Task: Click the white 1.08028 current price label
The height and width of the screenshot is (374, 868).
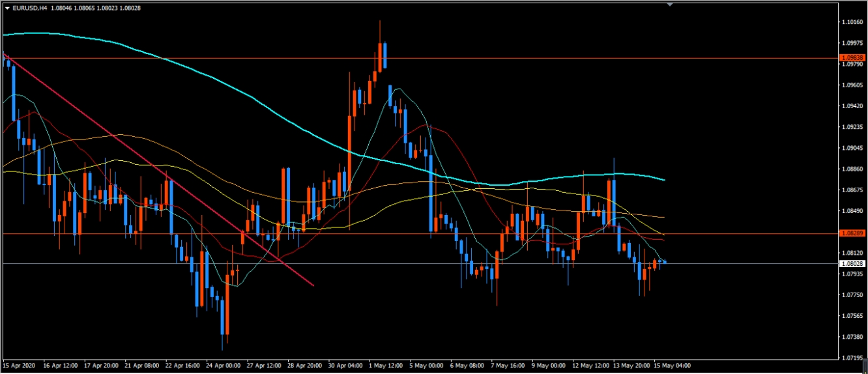Action: click(x=852, y=264)
